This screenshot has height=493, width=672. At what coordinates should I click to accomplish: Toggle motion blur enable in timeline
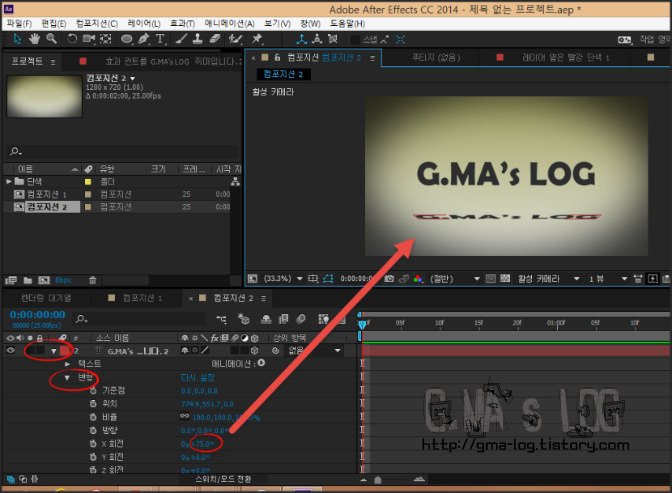(x=301, y=319)
